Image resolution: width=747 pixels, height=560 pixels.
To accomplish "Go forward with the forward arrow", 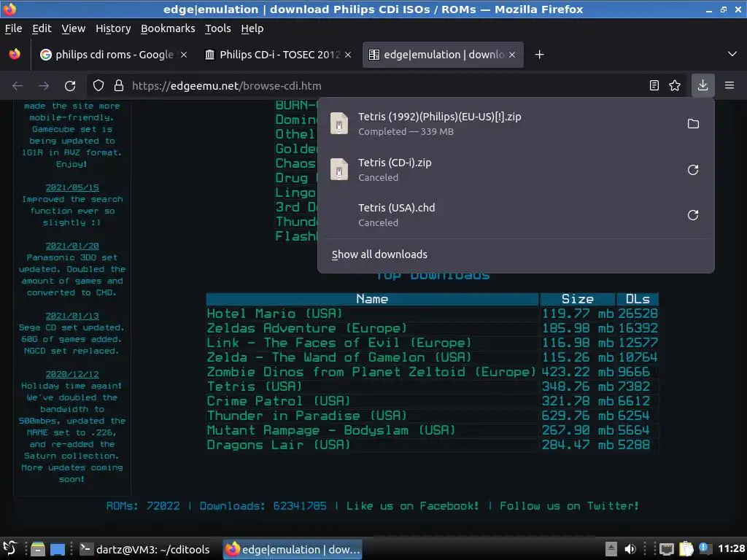I will point(44,86).
